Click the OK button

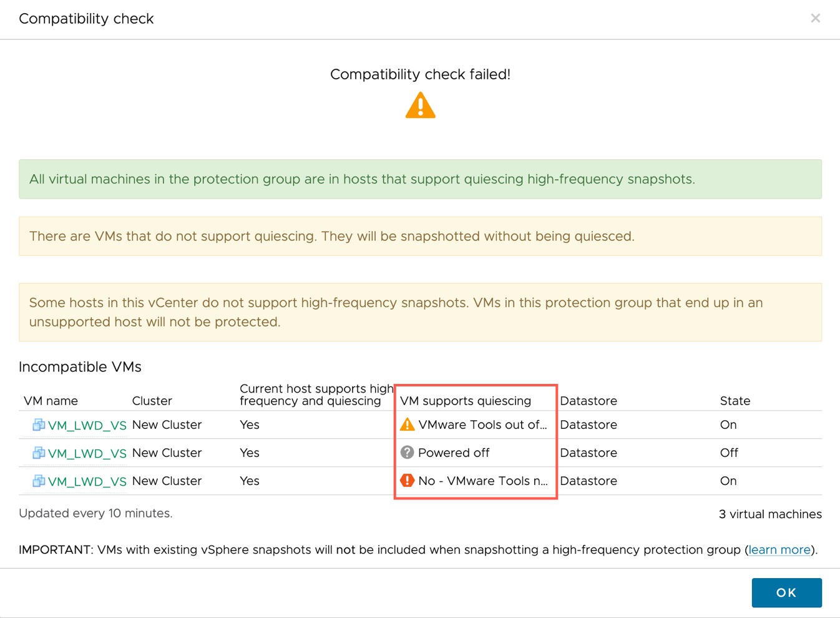pos(786,592)
